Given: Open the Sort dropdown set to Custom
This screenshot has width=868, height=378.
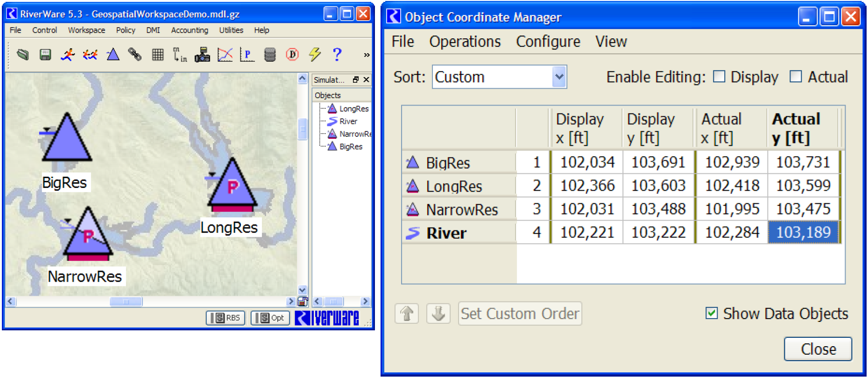Looking at the screenshot, I should pos(559,77).
